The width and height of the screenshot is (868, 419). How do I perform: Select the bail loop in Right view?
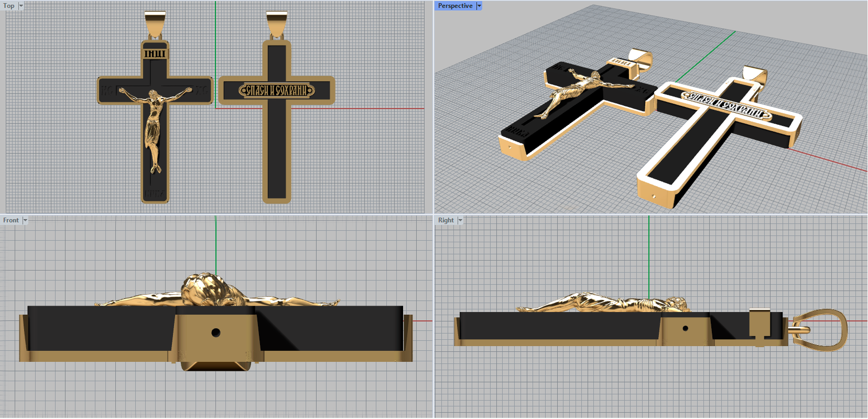[822, 329]
